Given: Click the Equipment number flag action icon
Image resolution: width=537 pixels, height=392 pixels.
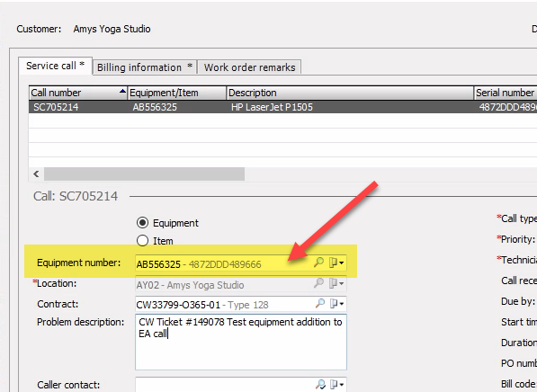Looking at the screenshot, I should [x=333, y=263].
